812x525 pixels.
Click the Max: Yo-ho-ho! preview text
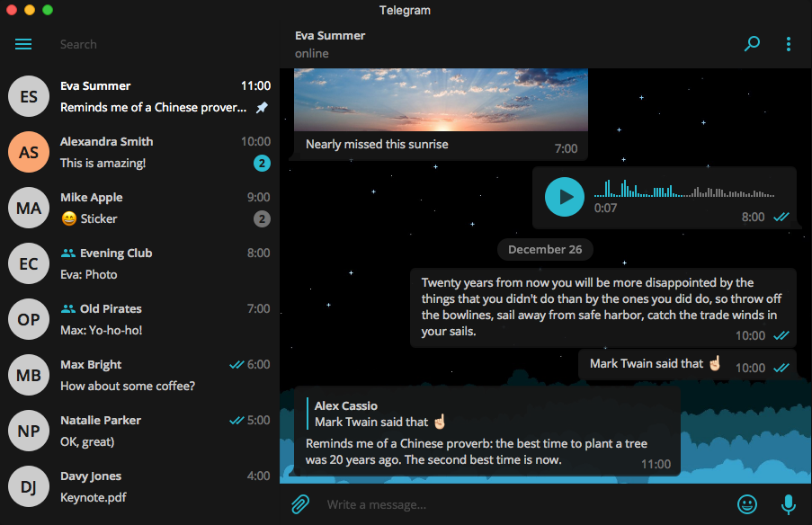click(101, 330)
